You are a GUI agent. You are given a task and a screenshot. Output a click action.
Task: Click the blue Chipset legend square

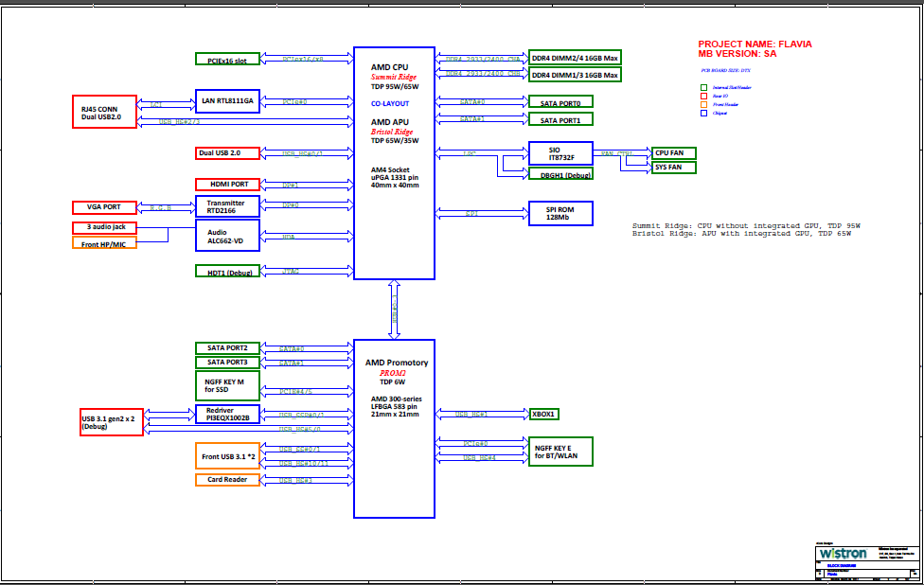pyautogui.click(x=703, y=113)
